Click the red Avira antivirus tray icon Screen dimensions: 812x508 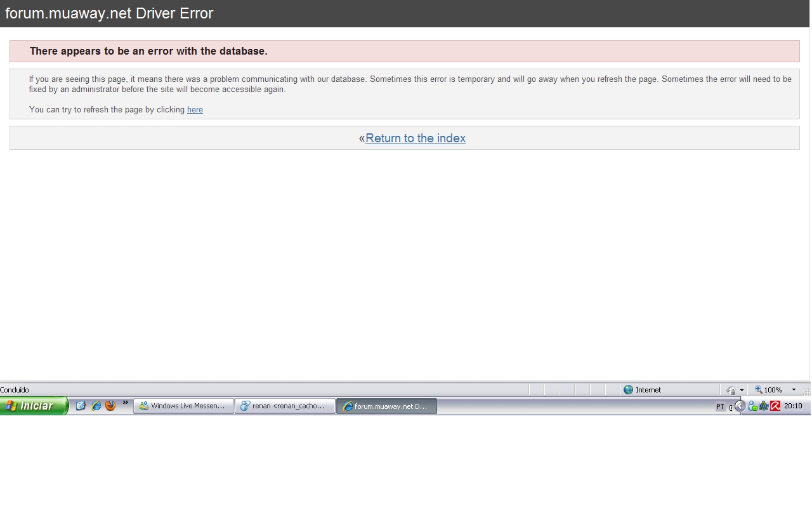(775, 406)
